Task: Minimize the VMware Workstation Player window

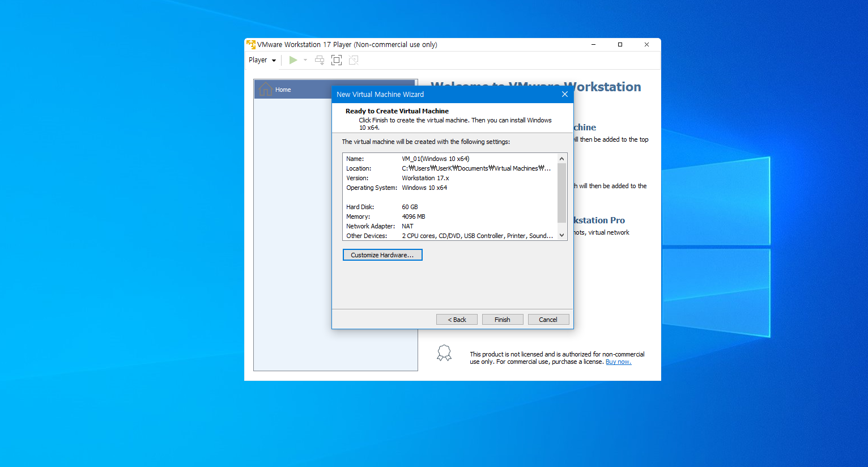Action: [x=593, y=44]
